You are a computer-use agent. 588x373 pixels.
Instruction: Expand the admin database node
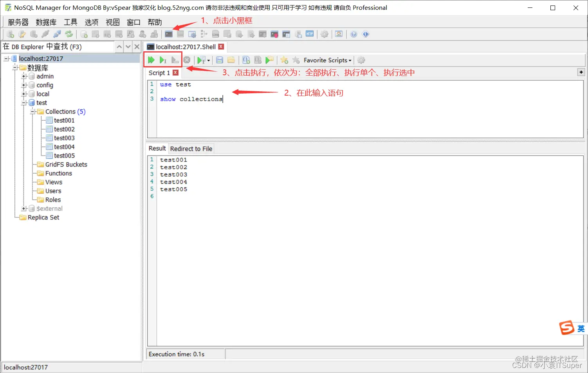24,76
